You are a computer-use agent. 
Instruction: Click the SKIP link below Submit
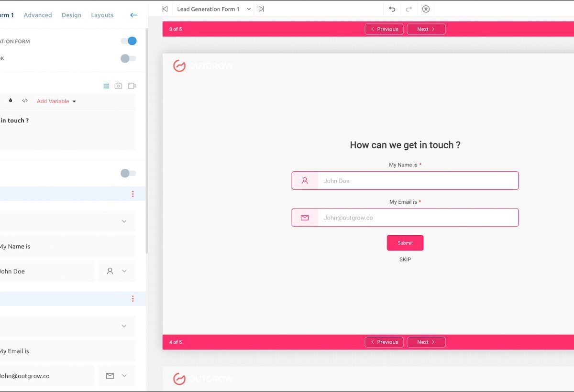coord(405,260)
